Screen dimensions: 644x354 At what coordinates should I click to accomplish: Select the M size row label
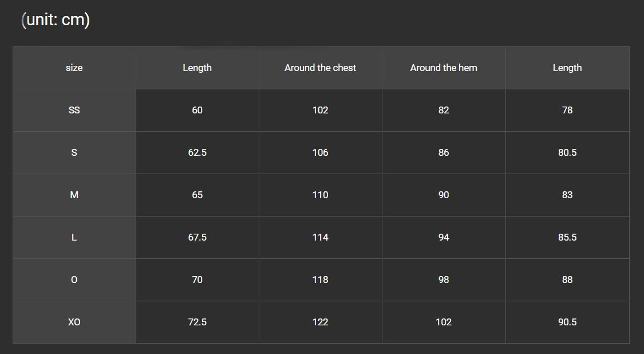(74, 195)
